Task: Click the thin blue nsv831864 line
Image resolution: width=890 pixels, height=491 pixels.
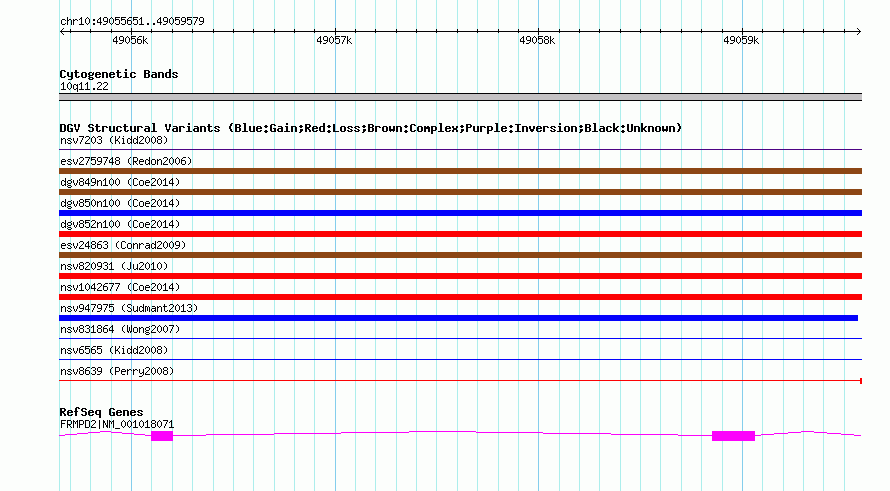Action: [460, 338]
